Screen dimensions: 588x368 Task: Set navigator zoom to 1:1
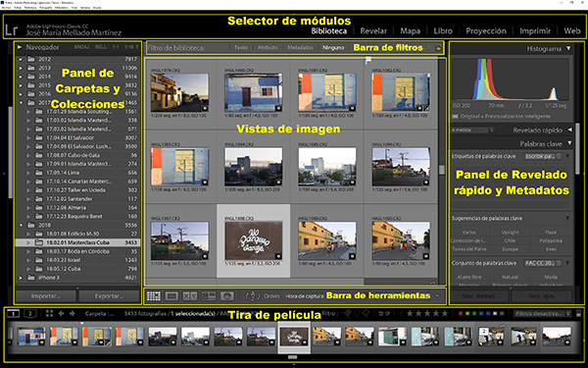pyautogui.click(x=116, y=47)
